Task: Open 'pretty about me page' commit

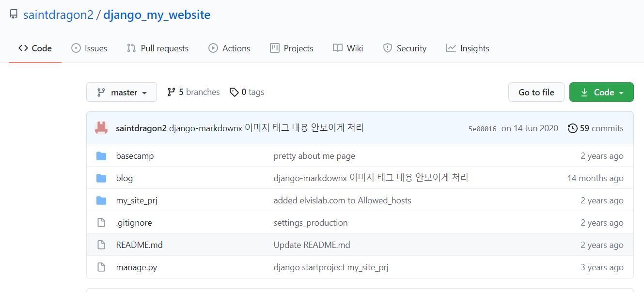Action: click(x=314, y=156)
